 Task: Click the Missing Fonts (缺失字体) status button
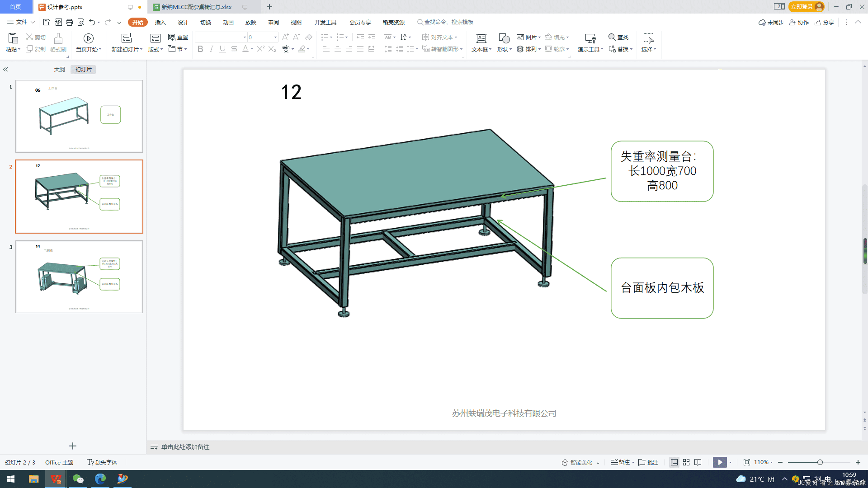102,462
